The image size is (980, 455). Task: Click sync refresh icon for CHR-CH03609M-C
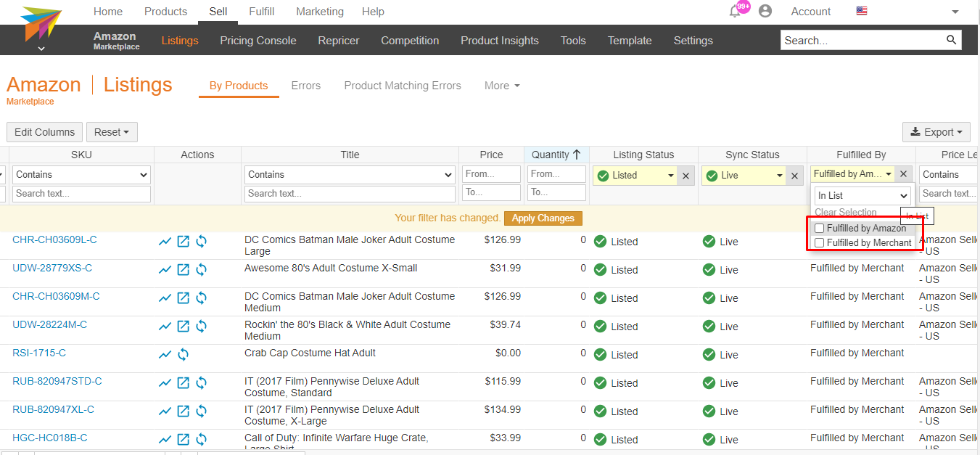[202, 298]
